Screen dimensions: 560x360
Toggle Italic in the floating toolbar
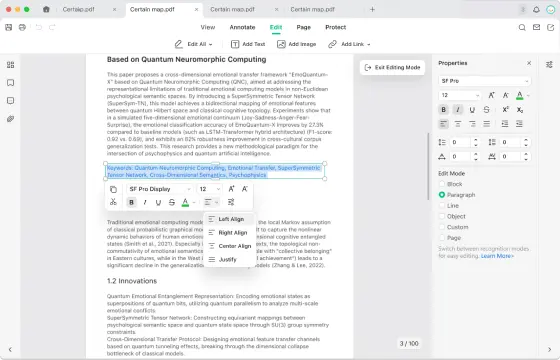tap(145, 202)
